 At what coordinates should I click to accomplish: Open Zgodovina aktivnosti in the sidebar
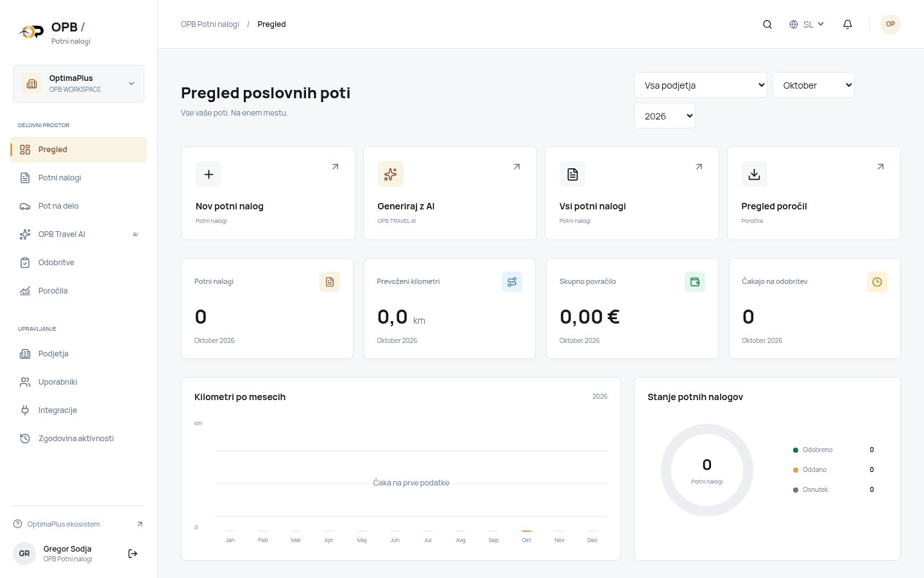(78, 439)
